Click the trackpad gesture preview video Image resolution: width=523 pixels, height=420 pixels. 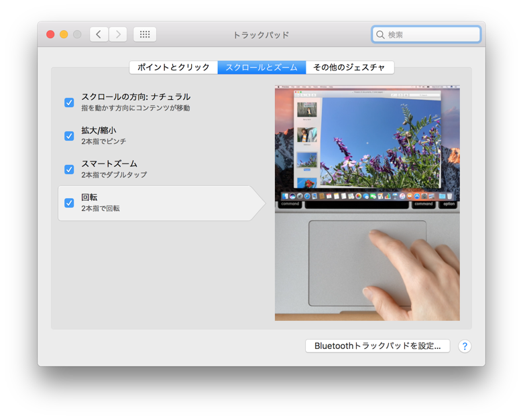[367, 203]
